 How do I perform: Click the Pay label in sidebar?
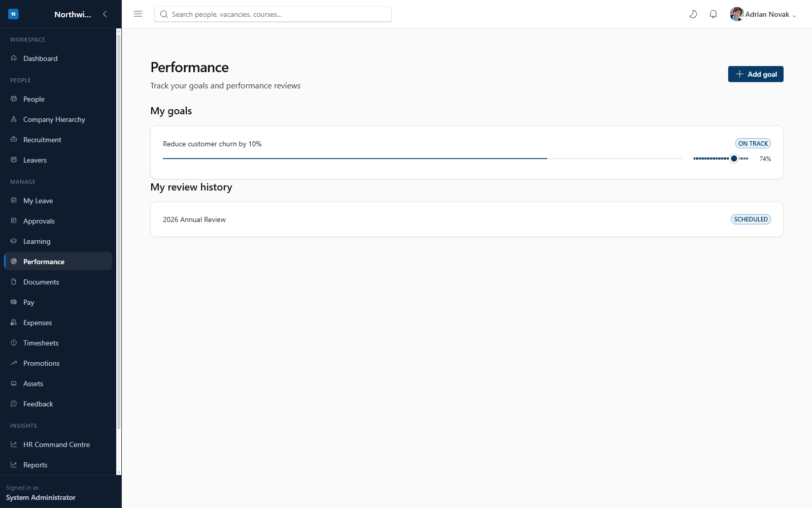coord(29,302)
